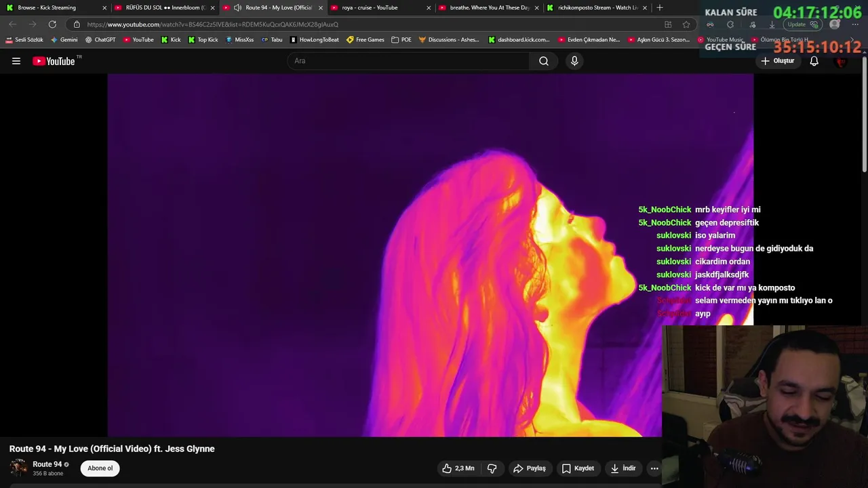Click the search magnifier button
The height and width of the screenshot is (488, 868).
click(544, 61)
